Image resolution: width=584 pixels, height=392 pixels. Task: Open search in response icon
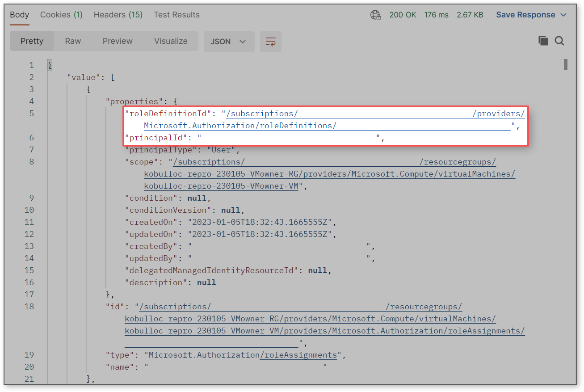click(559, 41)
